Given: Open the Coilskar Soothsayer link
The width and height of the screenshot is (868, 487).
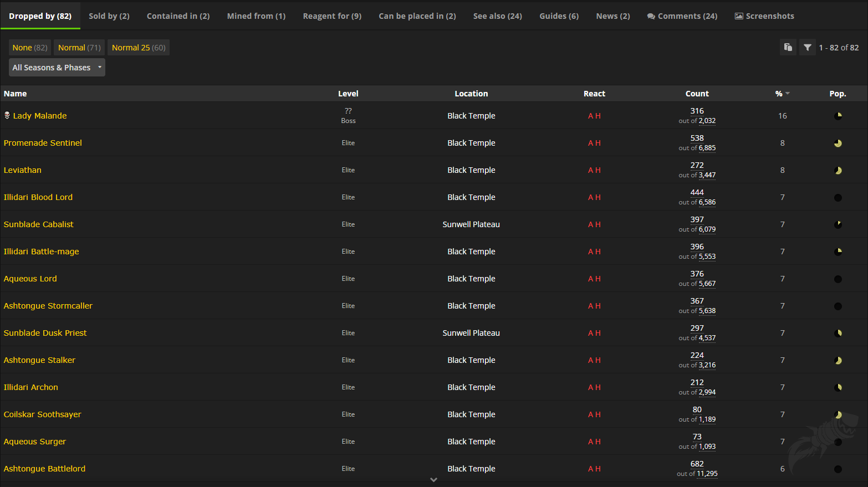Looking at the screenshot, I should [43, 414].
